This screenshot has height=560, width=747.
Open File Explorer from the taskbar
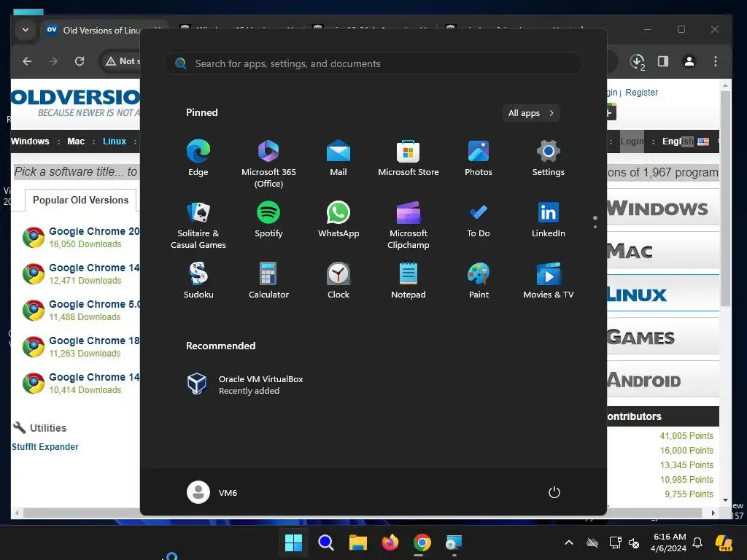pyautogui.click(x=357, y=542)
